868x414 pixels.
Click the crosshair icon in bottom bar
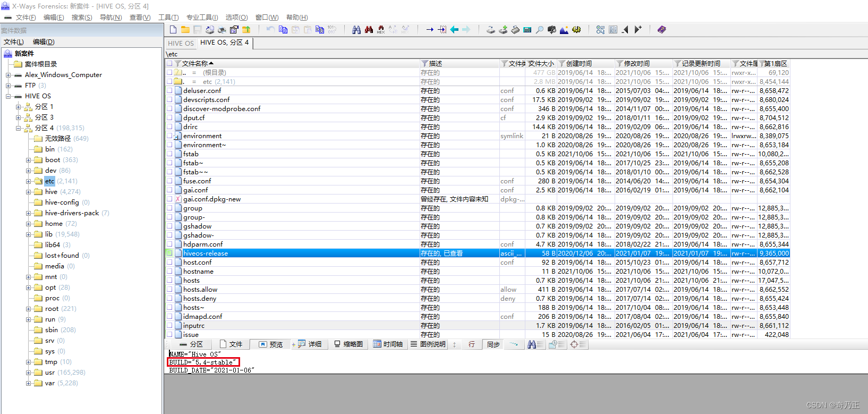(578, 344)
